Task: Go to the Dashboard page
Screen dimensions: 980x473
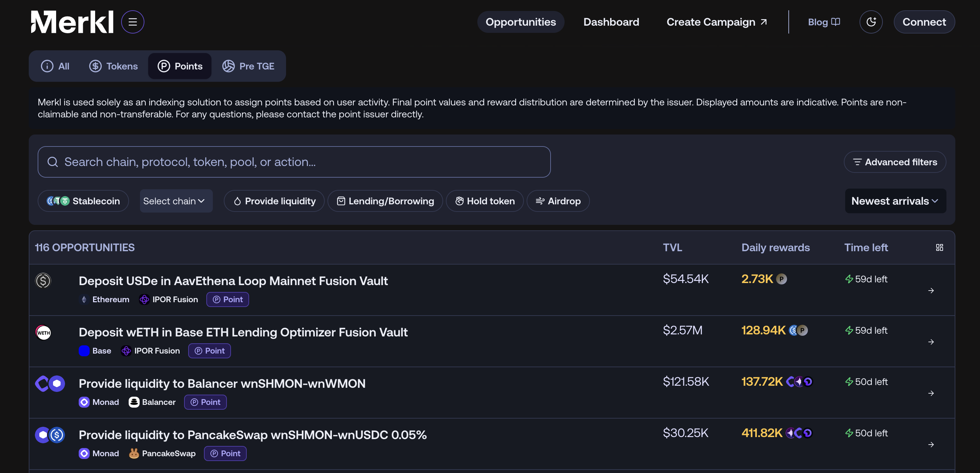Action: (611, 22)
